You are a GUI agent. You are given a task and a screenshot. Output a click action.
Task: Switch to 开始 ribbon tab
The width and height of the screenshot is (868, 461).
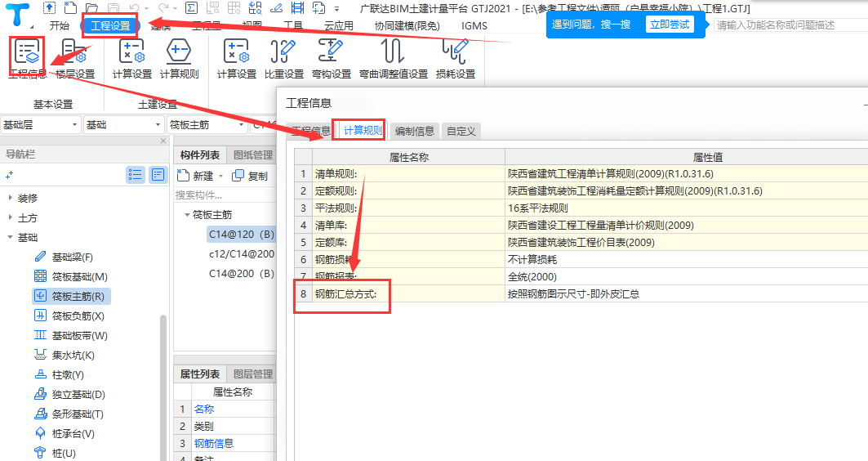60,25
